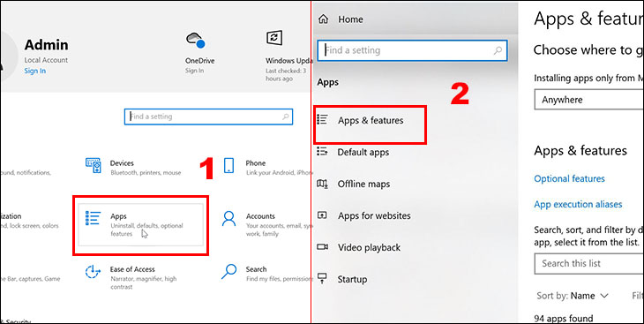
Task: Click the OneDrive cloud icon
Action: click(196, 41)
